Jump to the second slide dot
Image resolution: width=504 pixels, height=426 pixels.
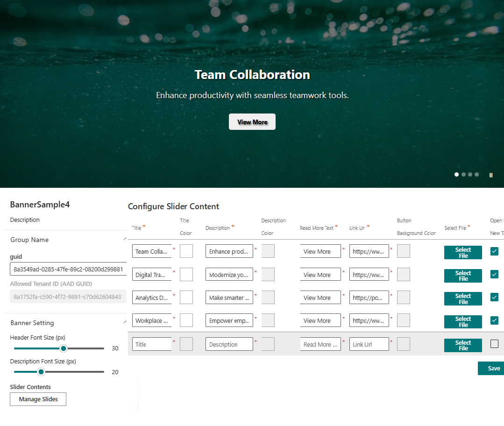[x=463, y=174]
